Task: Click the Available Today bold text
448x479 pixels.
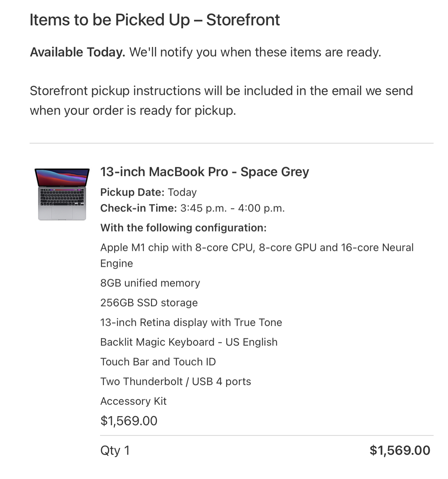Action: pos(77,52)
